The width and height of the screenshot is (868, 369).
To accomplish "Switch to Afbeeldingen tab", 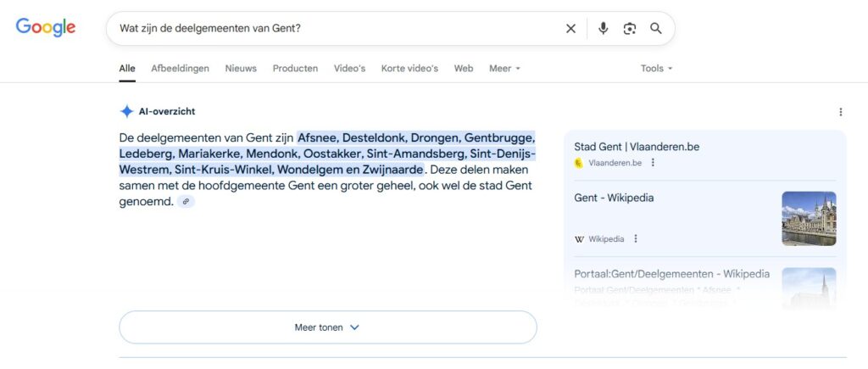I will (x=180, y=68).
